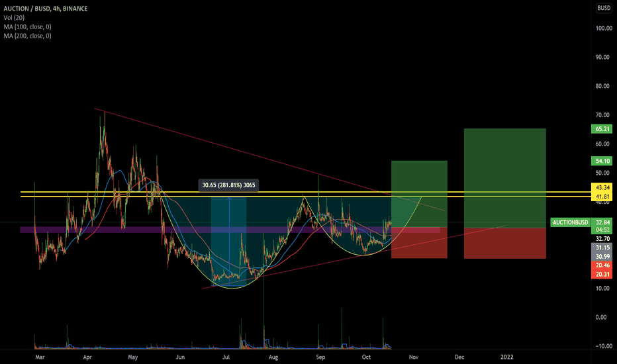Click the 32.84 current price label

tap(602, 222)
